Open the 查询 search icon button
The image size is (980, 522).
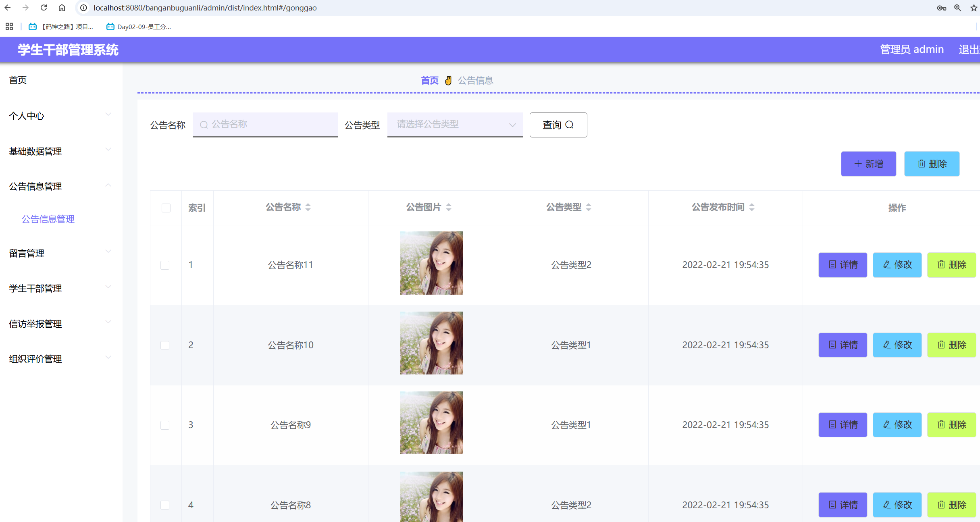[570, 125]
